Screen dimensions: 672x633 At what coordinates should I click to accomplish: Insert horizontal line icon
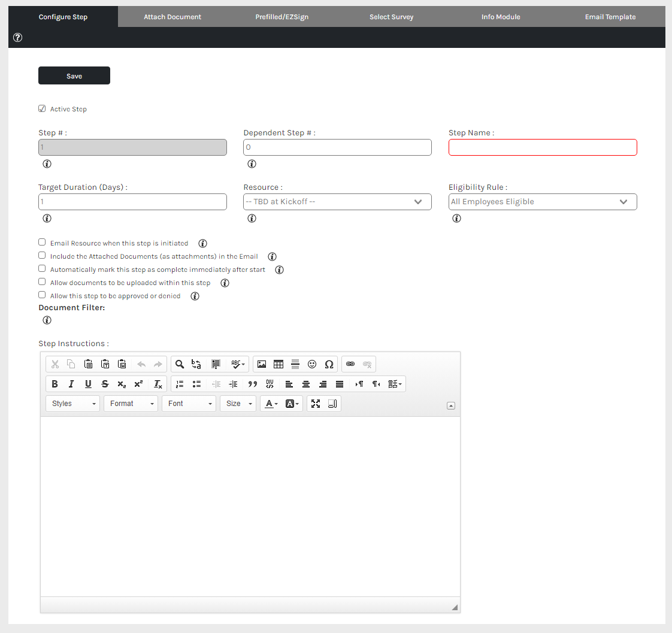pos(295,364)
